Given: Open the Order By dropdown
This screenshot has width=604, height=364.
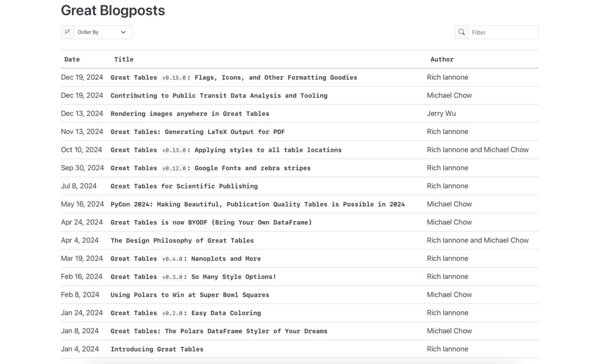Looking at the screenshot, I should point(103,32).
